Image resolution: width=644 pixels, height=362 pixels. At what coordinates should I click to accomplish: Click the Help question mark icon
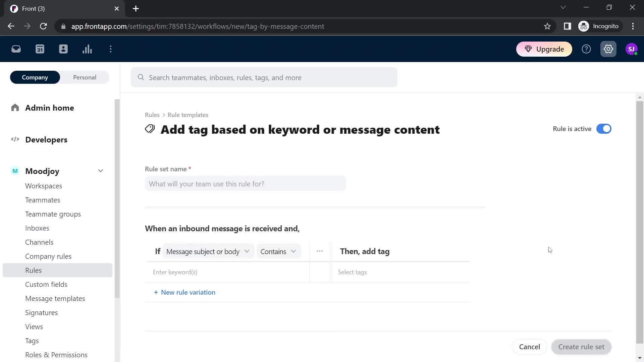click(x=587, y=49)
